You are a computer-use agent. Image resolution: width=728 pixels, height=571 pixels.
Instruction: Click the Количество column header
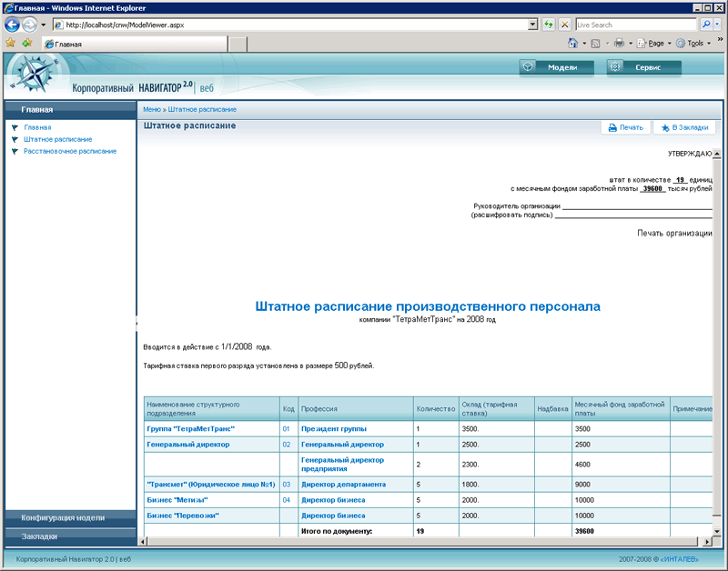(436, 408)
